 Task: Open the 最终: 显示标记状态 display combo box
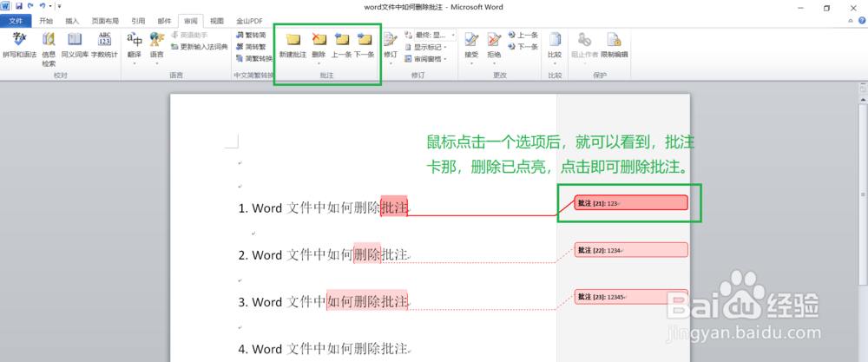click(436, 35)
